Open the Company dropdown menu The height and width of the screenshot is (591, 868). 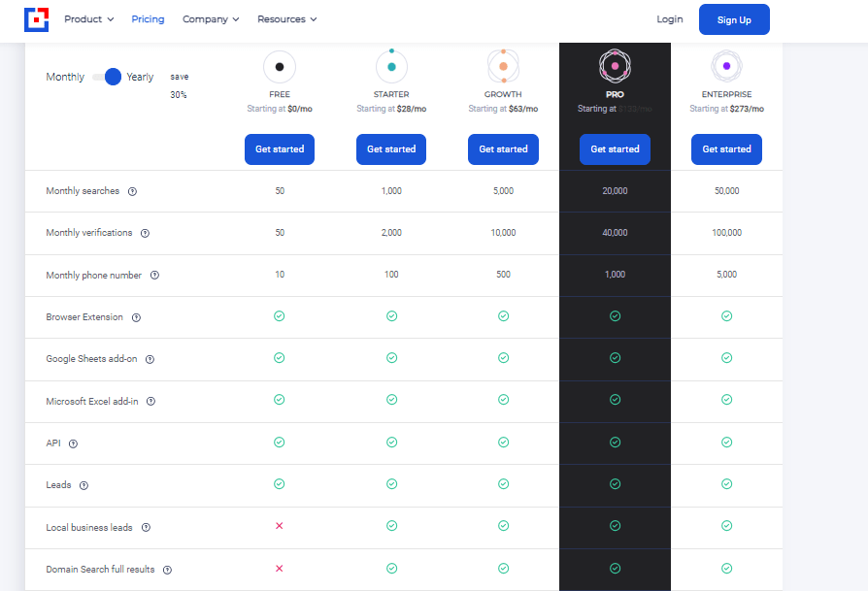pyautogui.click(x=211, y=19)
